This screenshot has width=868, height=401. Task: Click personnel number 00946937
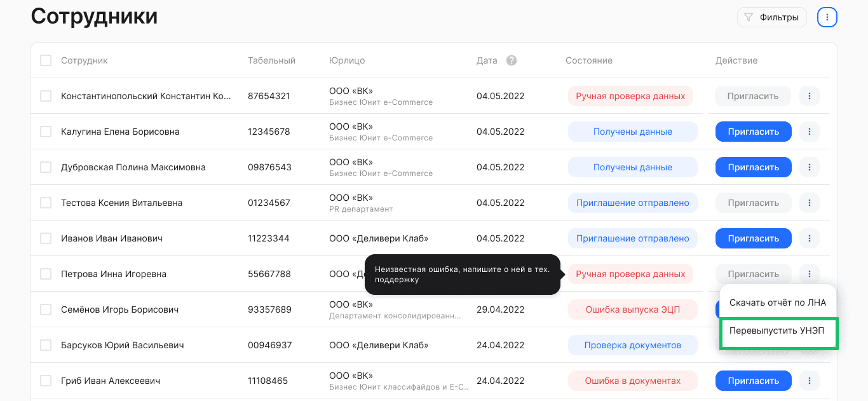tap(269, 345)
